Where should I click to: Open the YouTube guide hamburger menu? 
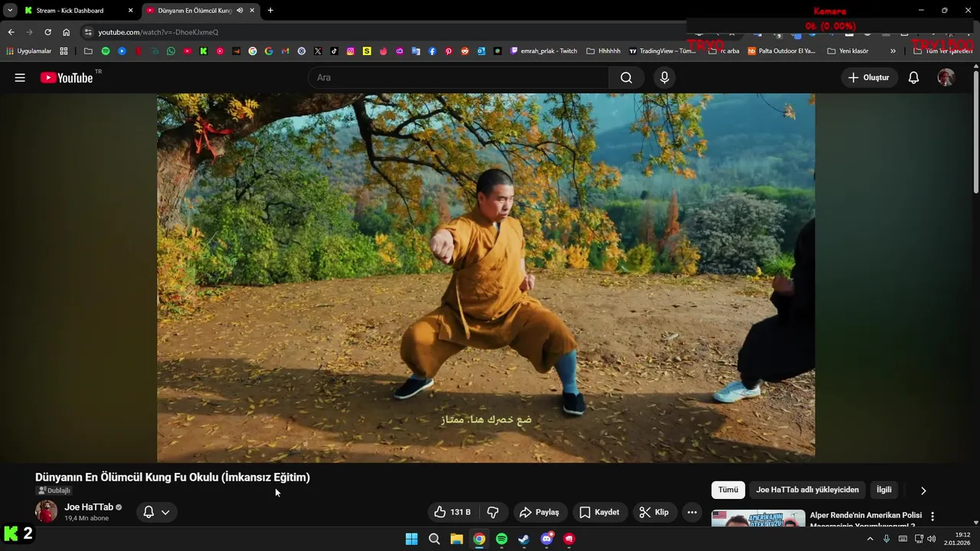[20, 77]
